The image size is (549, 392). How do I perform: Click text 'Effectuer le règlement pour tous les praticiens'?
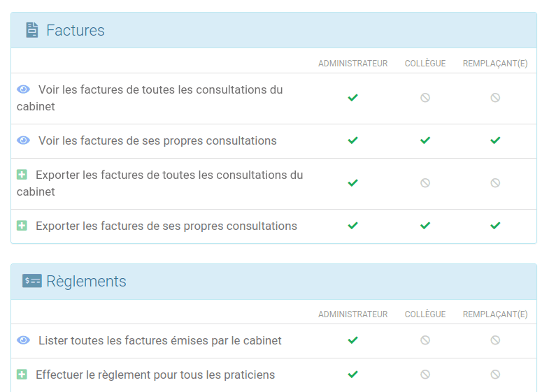(x=155, y=375)
